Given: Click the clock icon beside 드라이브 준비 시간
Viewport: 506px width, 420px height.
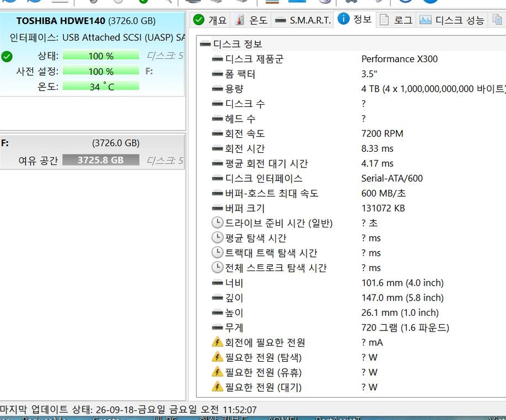Looking at the screenshot, I should coord(217,222).
